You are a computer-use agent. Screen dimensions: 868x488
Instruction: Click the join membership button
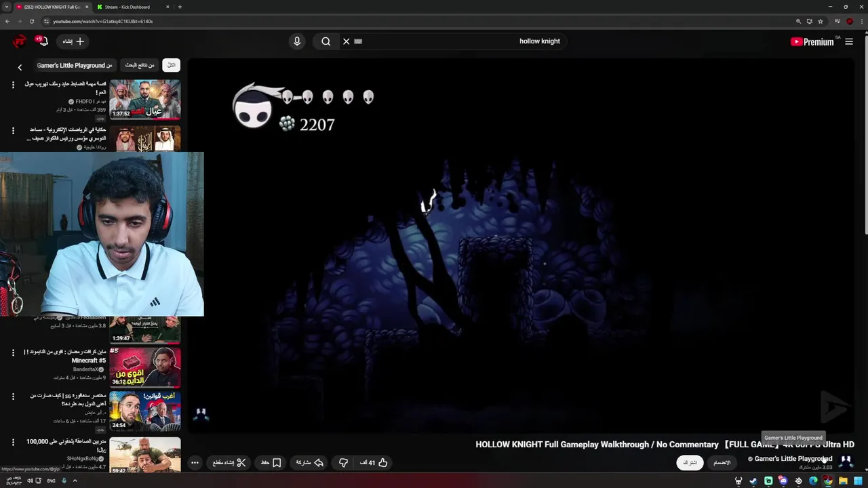click(x=722, y=463)
